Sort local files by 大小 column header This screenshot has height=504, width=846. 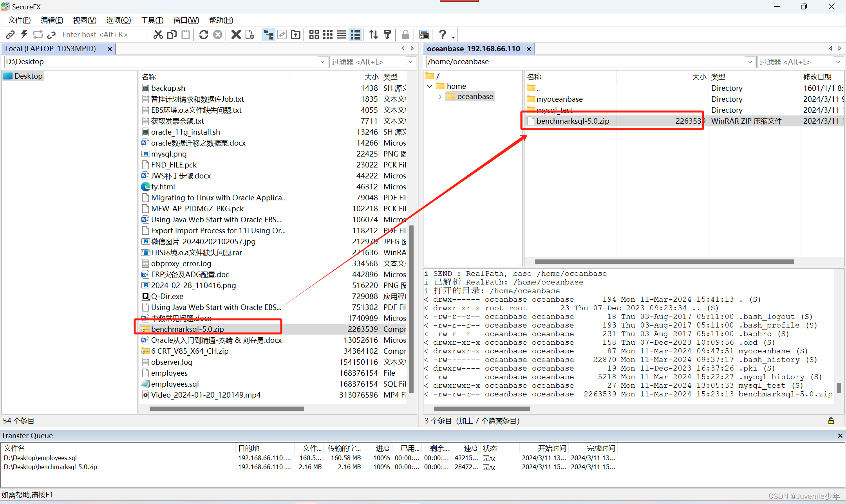pos(371,77)
